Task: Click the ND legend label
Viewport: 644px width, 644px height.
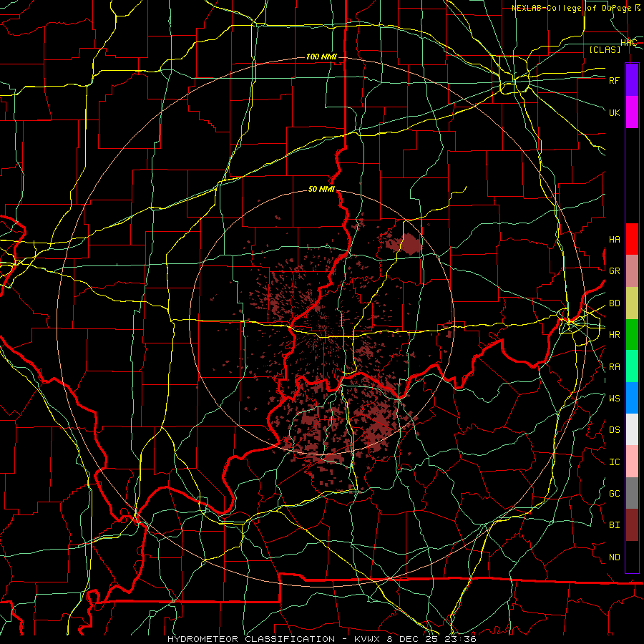Action: (x=614, y=557)
